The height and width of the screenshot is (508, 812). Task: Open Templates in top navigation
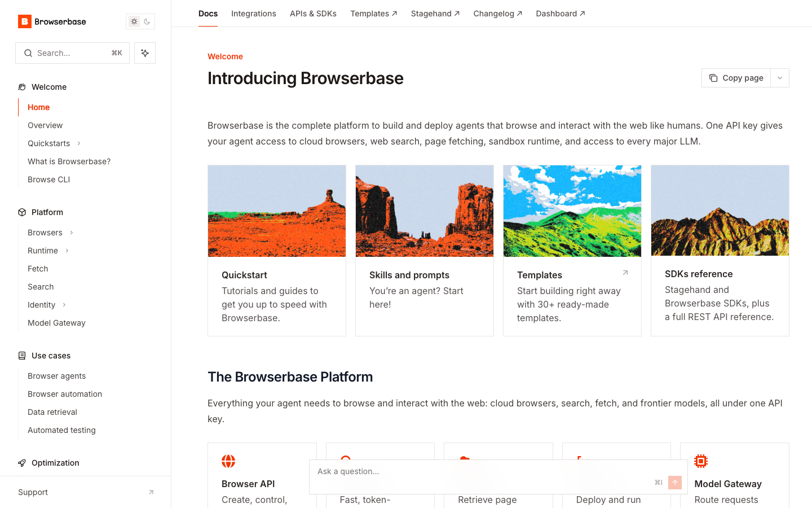coord(374,14)
